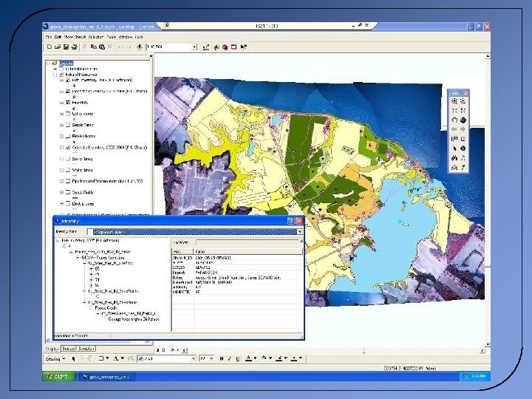Open the red ArcToolbox icon
This screenshot has width=532, height=399.
pyautogui.click(x=225, y=47)
